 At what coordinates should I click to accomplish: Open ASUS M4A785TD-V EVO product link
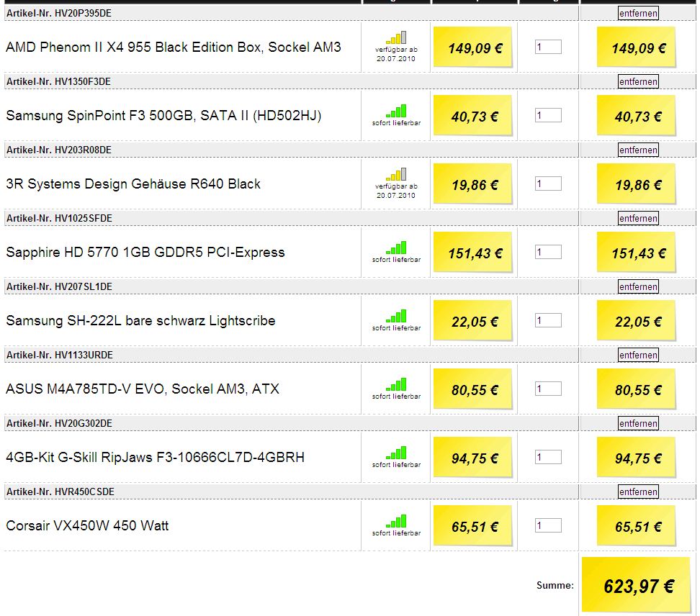tap(143, 389)
